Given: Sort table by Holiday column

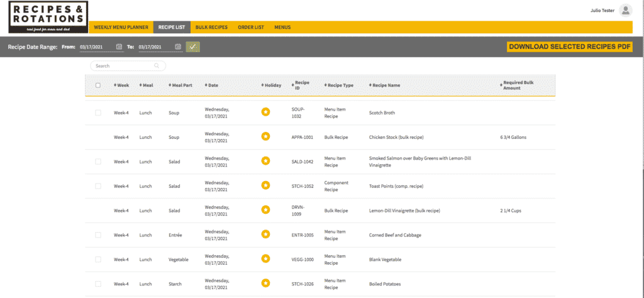Looking at the screenshot, I should 272,86.
